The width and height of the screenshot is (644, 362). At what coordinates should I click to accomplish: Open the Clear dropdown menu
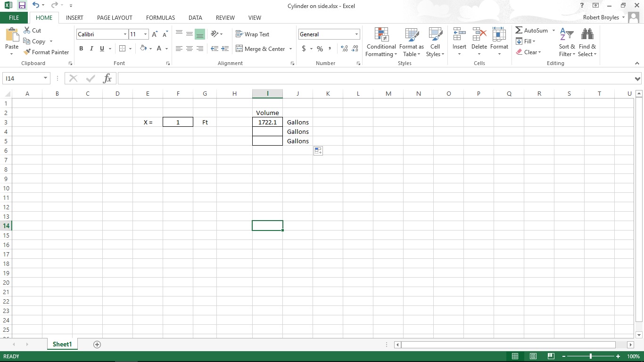pos(528,52)
